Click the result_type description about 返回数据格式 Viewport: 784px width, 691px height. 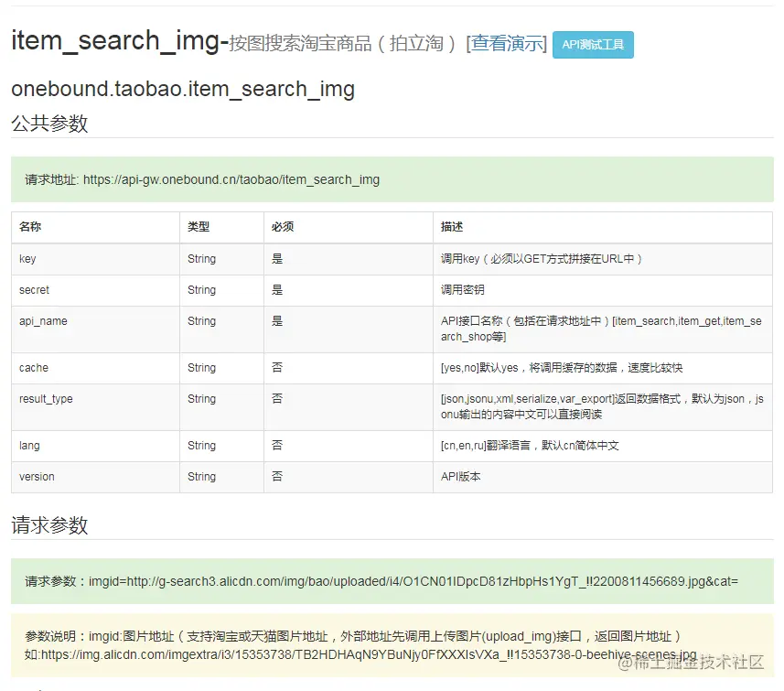(x=602, y=406)
